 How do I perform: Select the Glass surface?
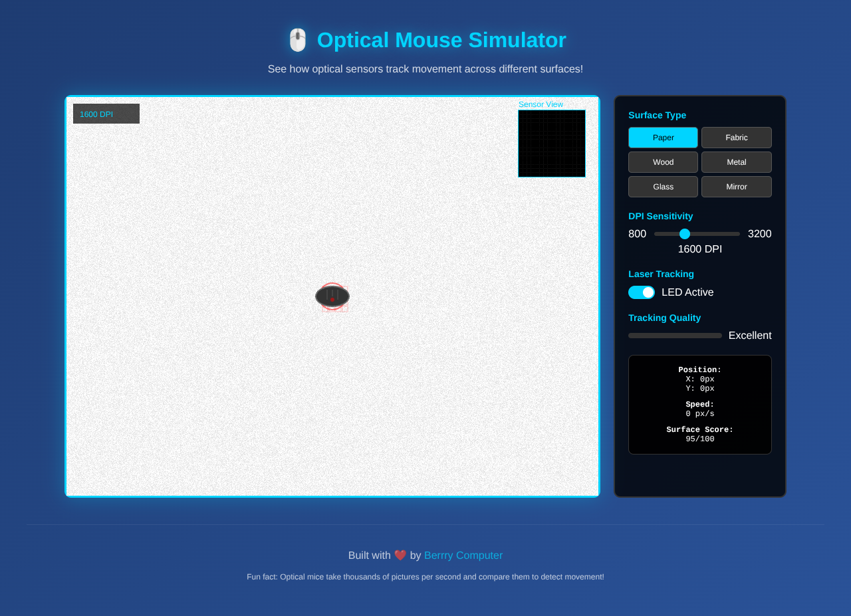pyautogui.click(x=662, y=186)
